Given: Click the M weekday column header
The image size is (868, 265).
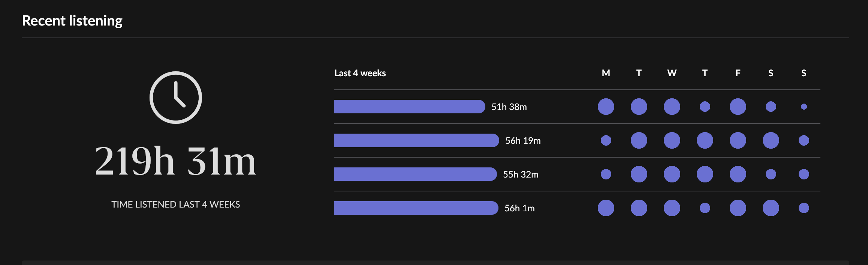Looking at the screenshot, I should click(606, 73).
